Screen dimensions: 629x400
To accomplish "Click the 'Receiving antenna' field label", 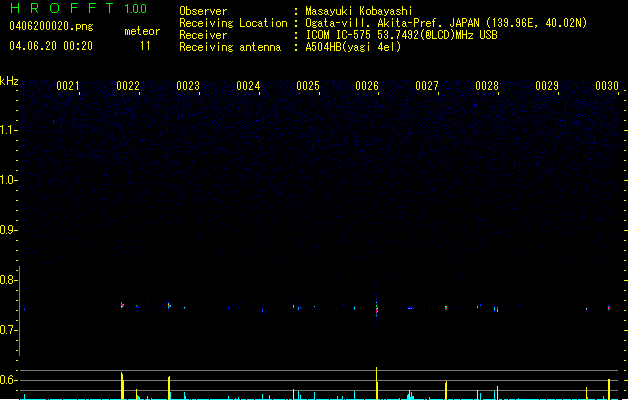I will click(x=230, y=47).
